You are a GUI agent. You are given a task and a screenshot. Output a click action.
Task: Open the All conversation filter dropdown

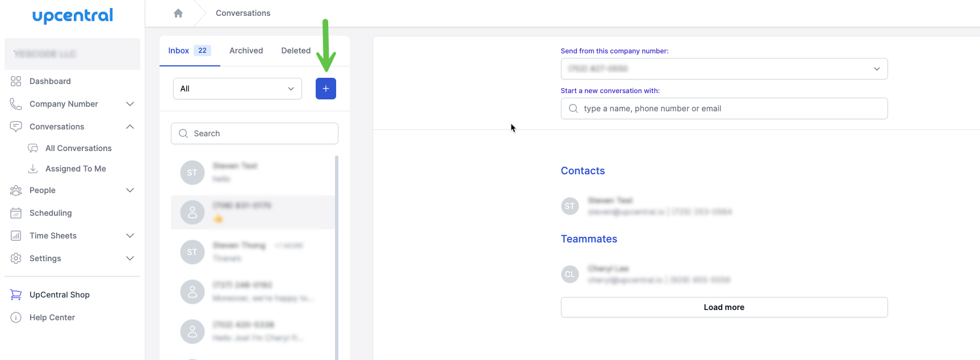pos(237,89)
